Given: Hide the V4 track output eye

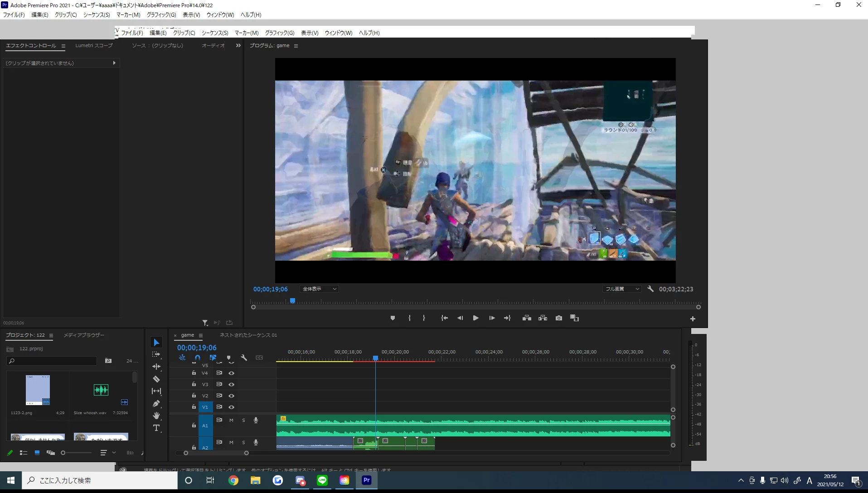Looking at the screenshot, I should (231, 373).
